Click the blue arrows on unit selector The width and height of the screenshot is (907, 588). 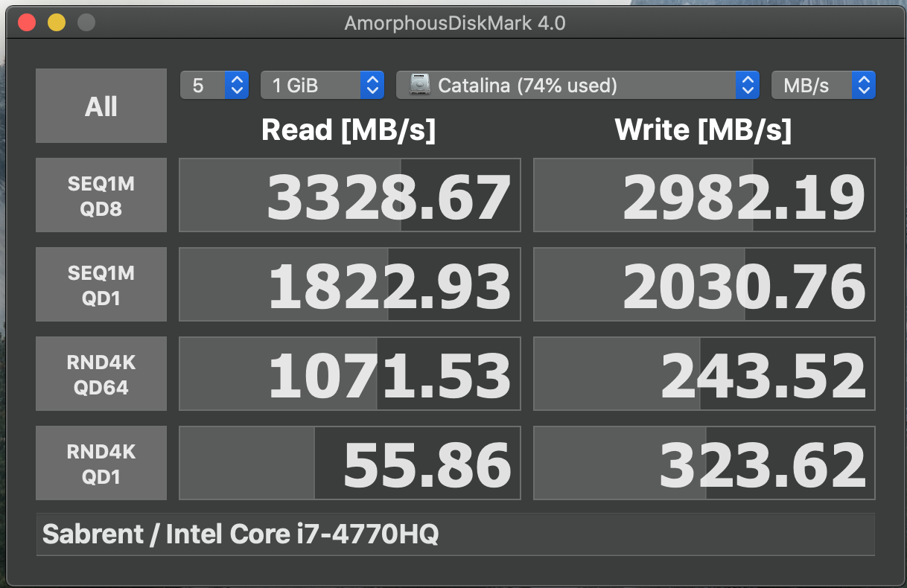pos(863,86)
